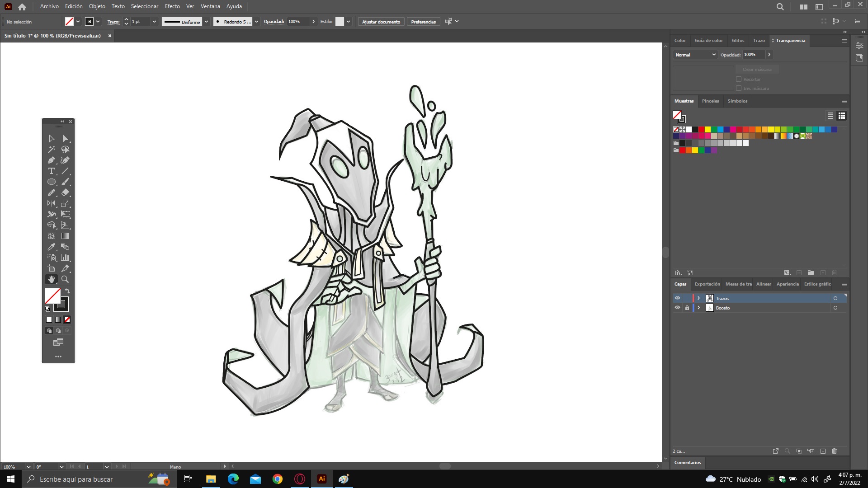Screen dimensions: 868x488
Task: Set paint mode to Gradient in toolbox
Action: 58,320
